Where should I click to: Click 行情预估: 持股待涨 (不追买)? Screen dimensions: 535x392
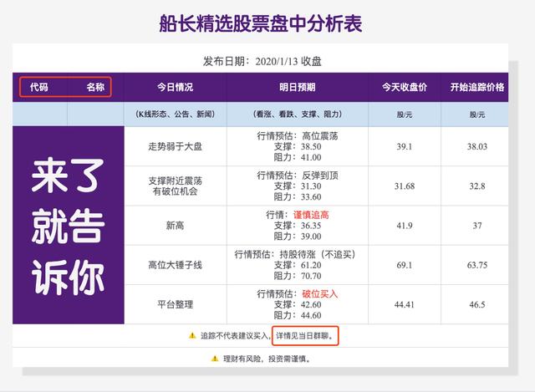tap(295, 254)
